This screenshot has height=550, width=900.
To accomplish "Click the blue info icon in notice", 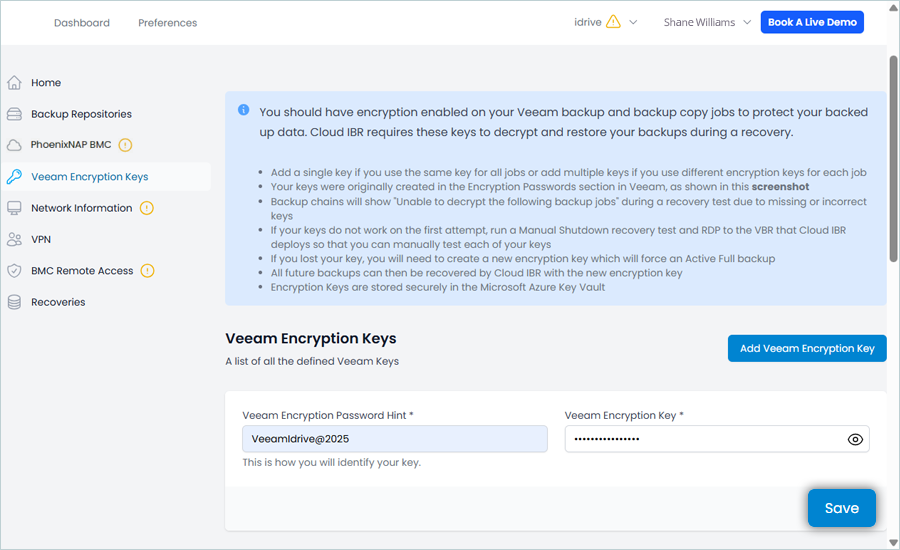I will coord(243,110).
